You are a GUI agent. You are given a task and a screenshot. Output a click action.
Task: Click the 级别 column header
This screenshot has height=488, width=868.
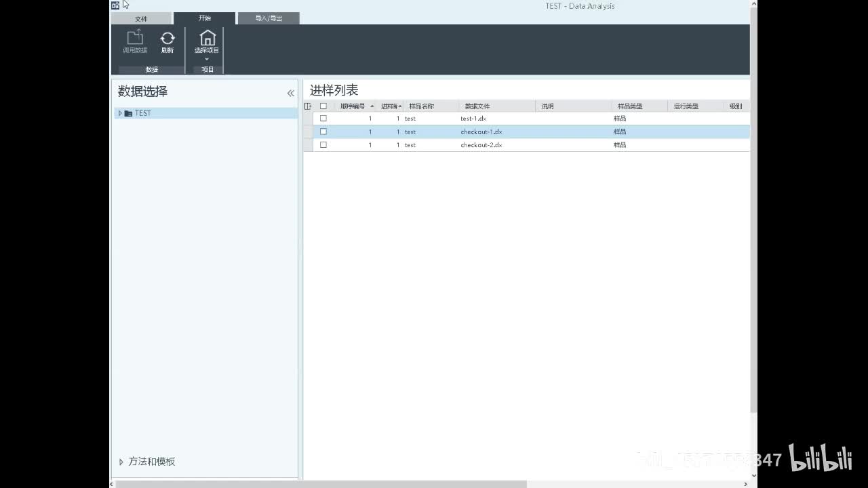click(736, 106)
